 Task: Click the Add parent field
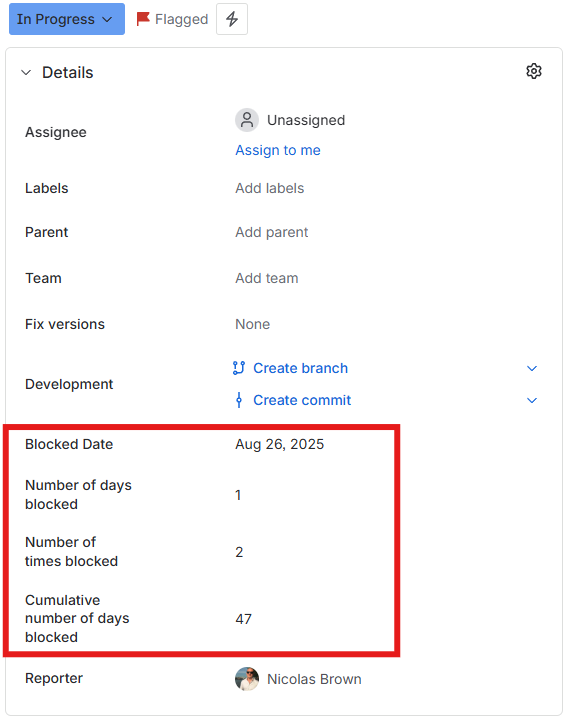click(x=271, y=232)
